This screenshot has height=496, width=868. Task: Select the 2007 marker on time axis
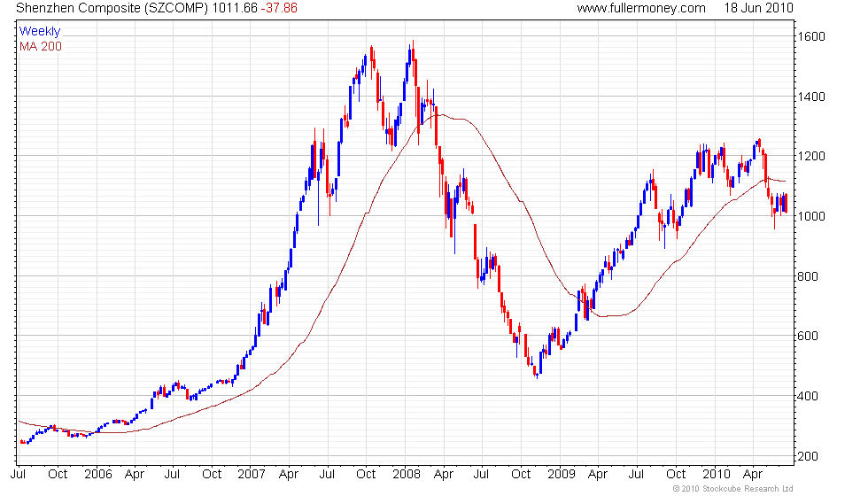click(252, 475)
